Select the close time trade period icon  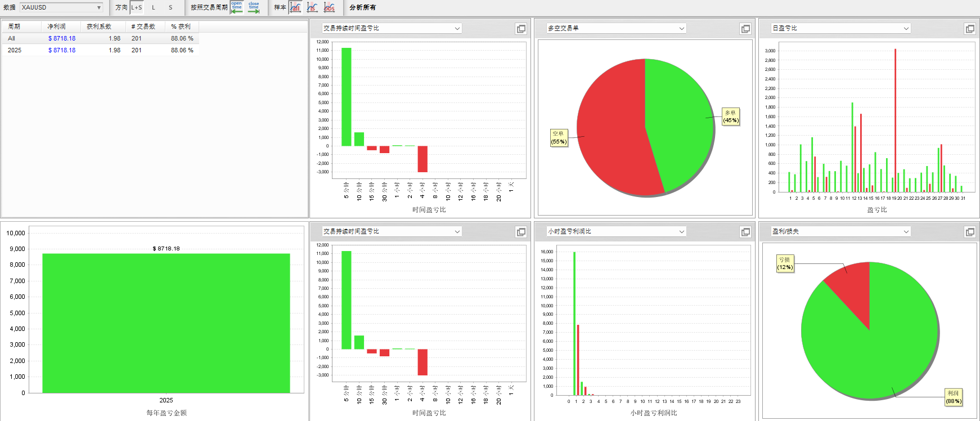tap(254, 7)
